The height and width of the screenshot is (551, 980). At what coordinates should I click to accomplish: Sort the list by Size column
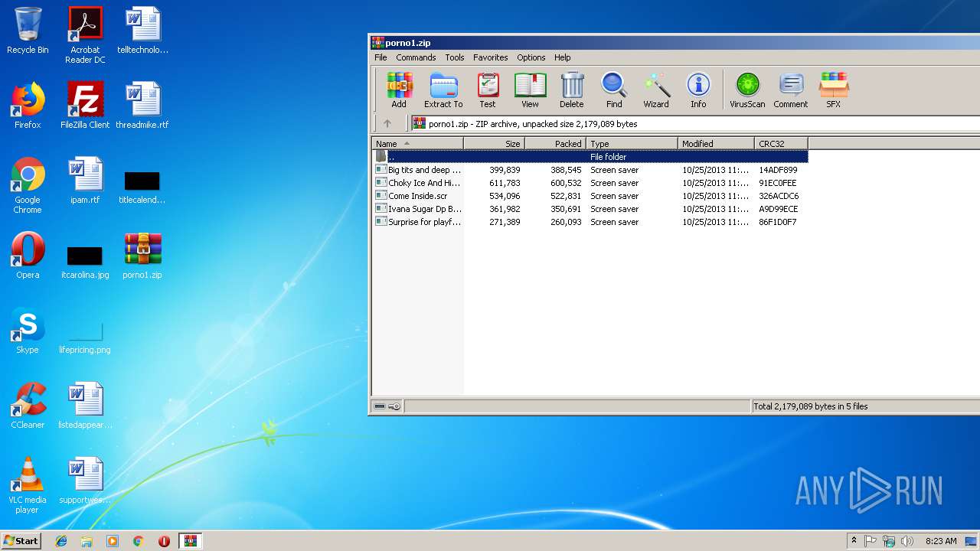point(495,143)
